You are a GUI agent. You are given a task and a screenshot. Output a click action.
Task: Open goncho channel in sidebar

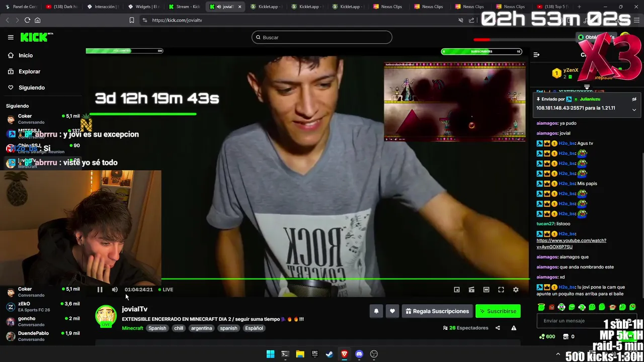(42, 321)
